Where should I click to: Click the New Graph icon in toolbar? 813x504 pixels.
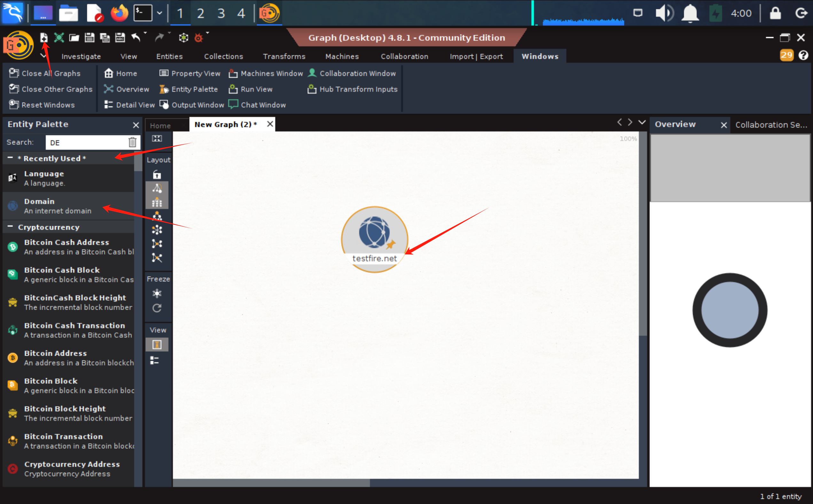(44, 37)
